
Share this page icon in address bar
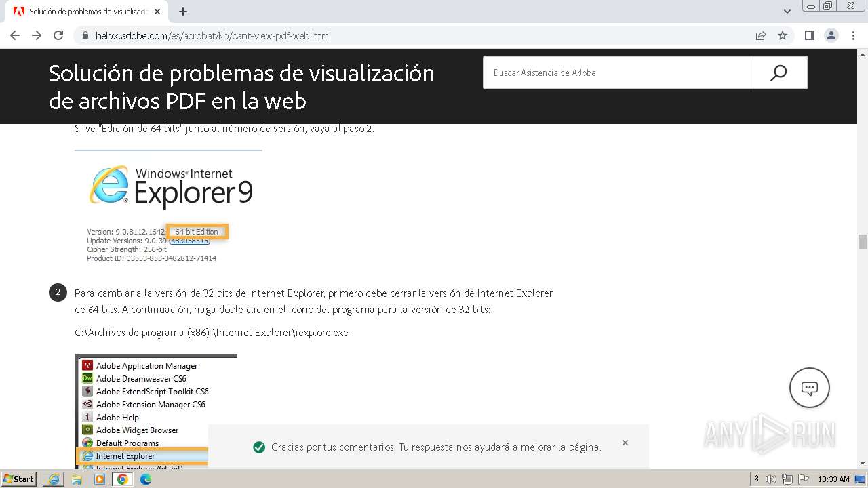tap(761, 35)
